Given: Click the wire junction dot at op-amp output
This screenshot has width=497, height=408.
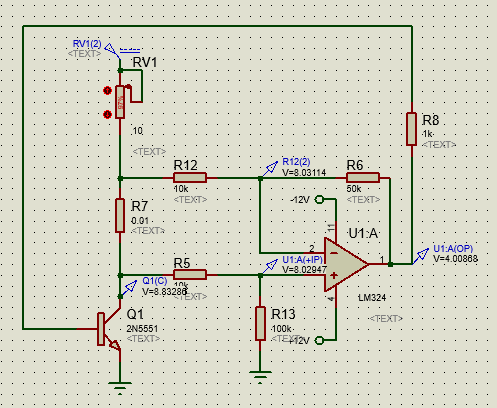Looking at the screenshot, I should click(x=390, y=264).
